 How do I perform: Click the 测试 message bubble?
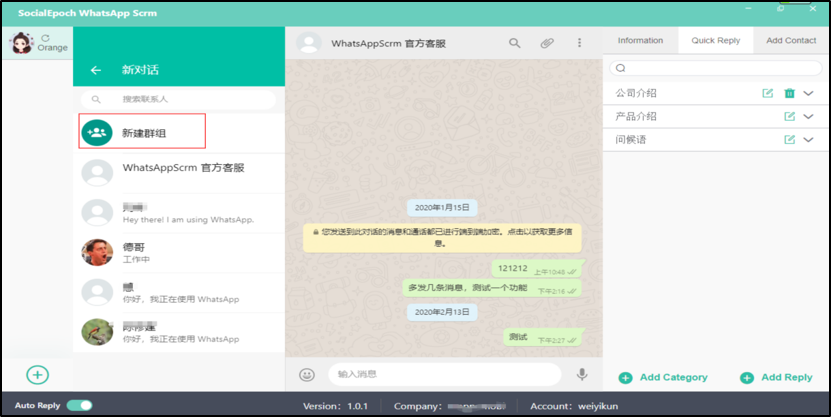coord(543,338)
